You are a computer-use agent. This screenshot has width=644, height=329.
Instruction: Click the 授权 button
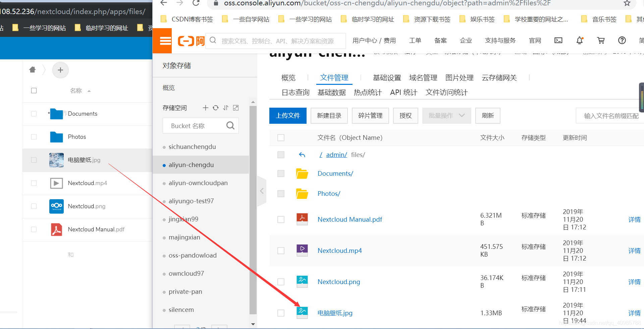click(406, 116)
